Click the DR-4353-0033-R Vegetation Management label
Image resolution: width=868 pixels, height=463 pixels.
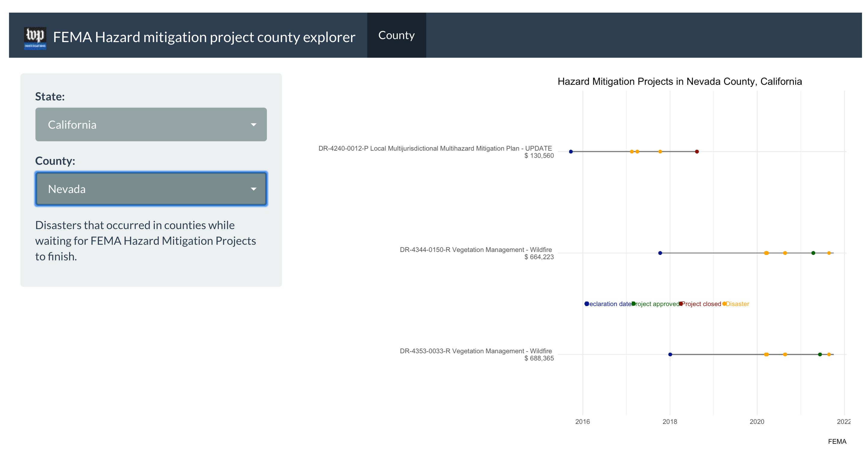pyautogui.click(x=475, y=351)
